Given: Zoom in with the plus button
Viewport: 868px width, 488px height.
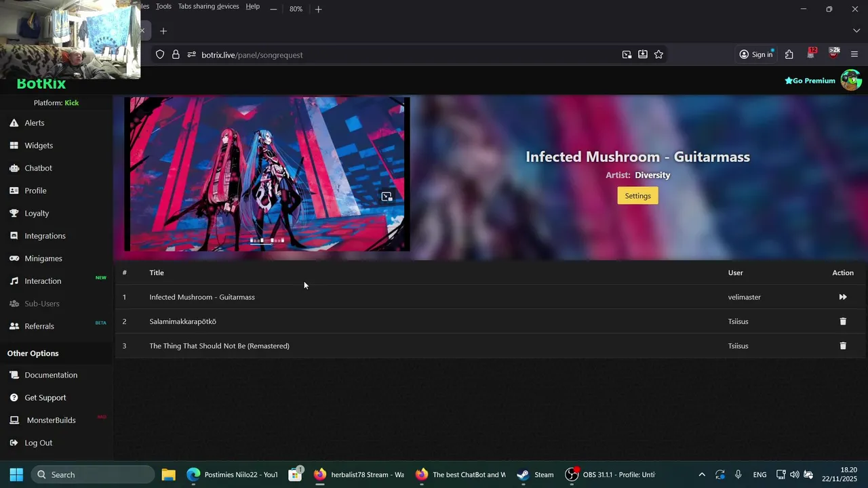Looking at the screenshot, I should pos(318,9).
